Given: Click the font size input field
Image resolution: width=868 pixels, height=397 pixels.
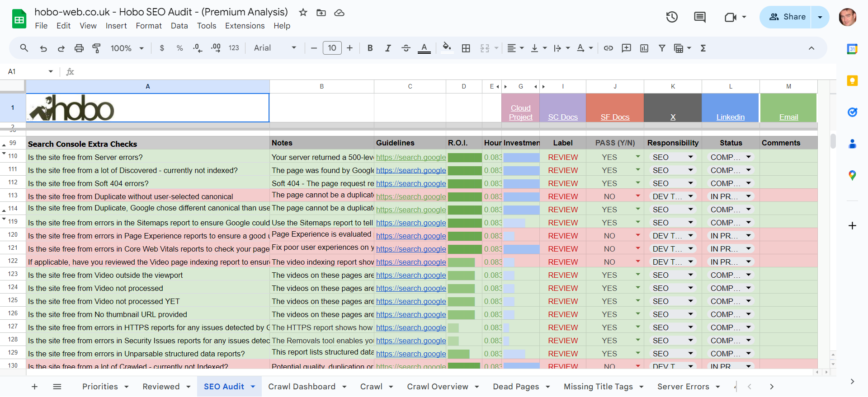Looking at the screenshot, I should (332, 48).
